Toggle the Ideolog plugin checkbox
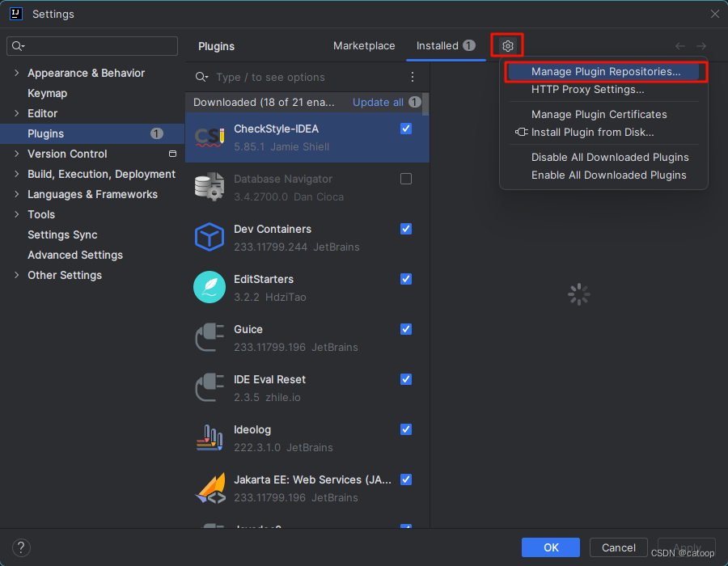Screen dimensions: 728x566 [x=406, y=429]
